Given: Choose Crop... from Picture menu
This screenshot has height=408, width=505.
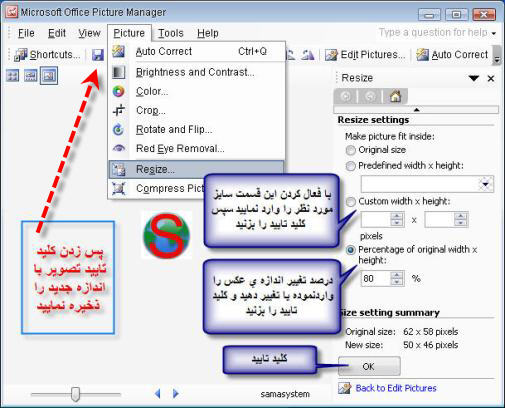Looking at the screenshot, I should point(197,110).
